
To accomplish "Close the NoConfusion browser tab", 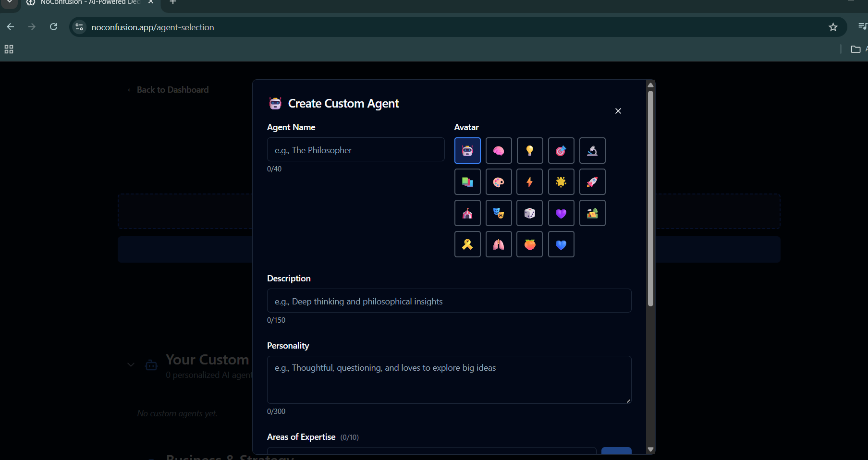I will pos(151,2).
